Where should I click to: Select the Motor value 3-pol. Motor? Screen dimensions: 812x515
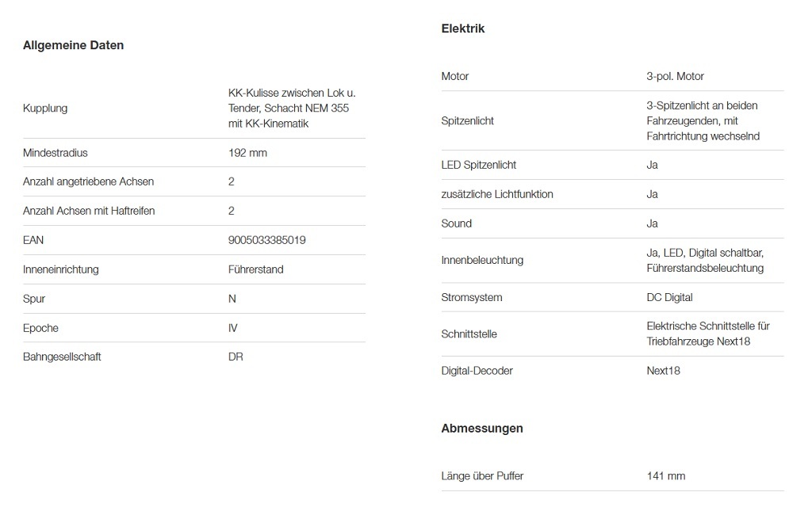pyautogui.click(x=675, y=76)
